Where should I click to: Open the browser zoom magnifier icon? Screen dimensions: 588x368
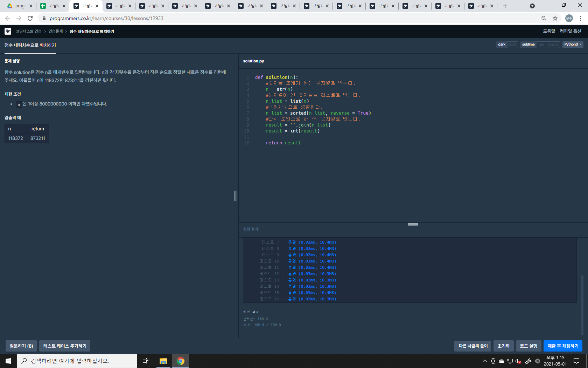tap(544, 18)
